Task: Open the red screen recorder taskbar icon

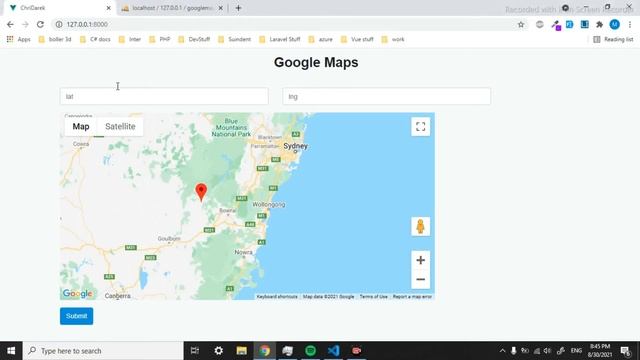Action: coord(356,351)
